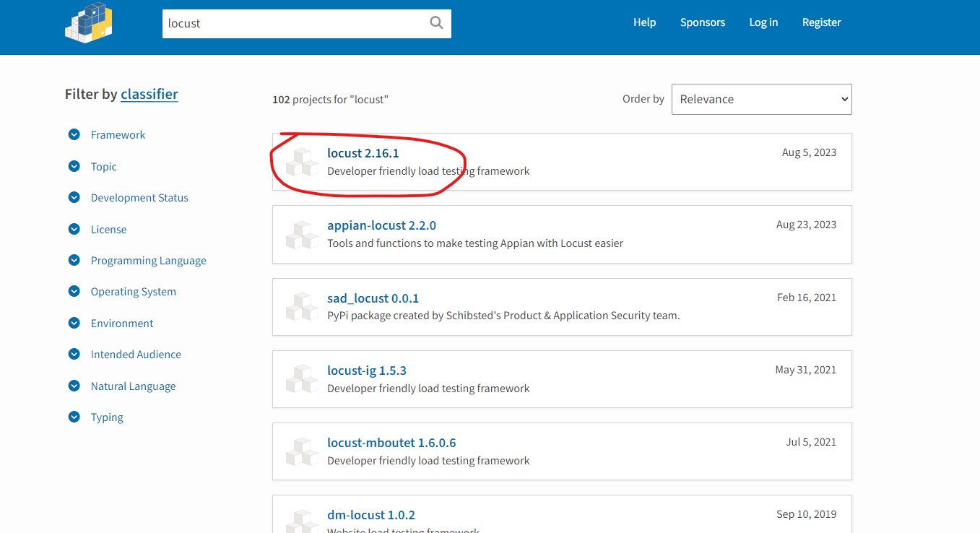Expand the Development Status filter
The height and width of the screenshot is (533, 980).
139,198
